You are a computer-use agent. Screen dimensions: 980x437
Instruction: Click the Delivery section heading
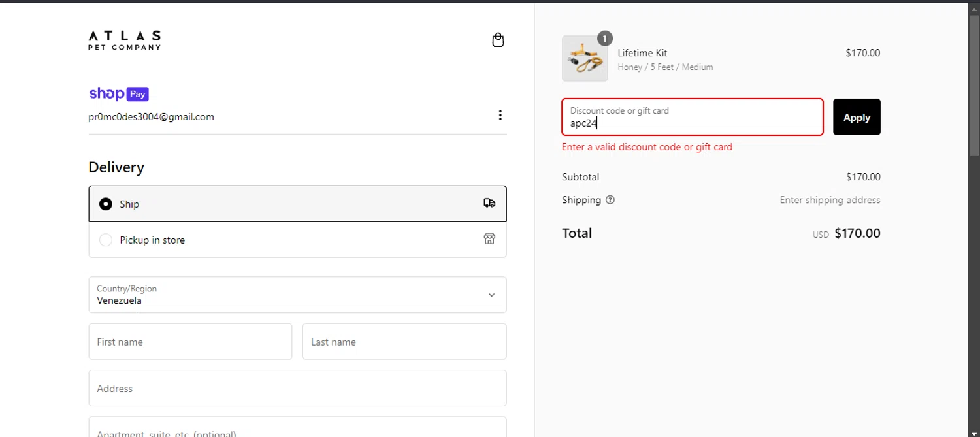(x=116, y=167)
